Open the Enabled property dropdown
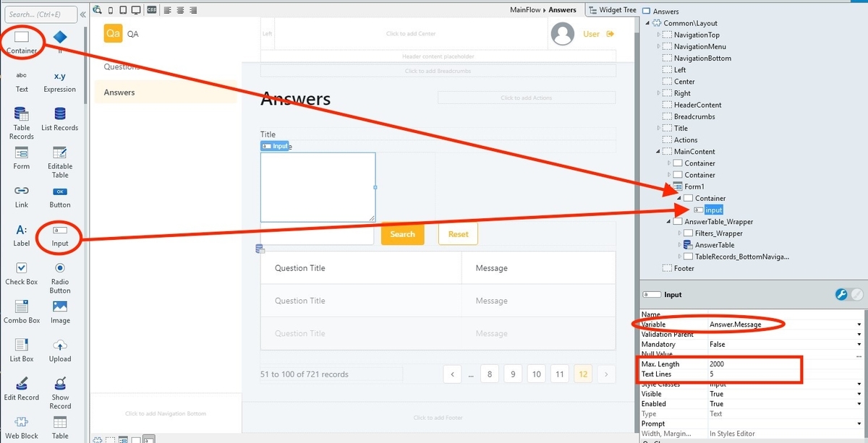The height and width of the screenshot is (443, 868). pos(859,404)
